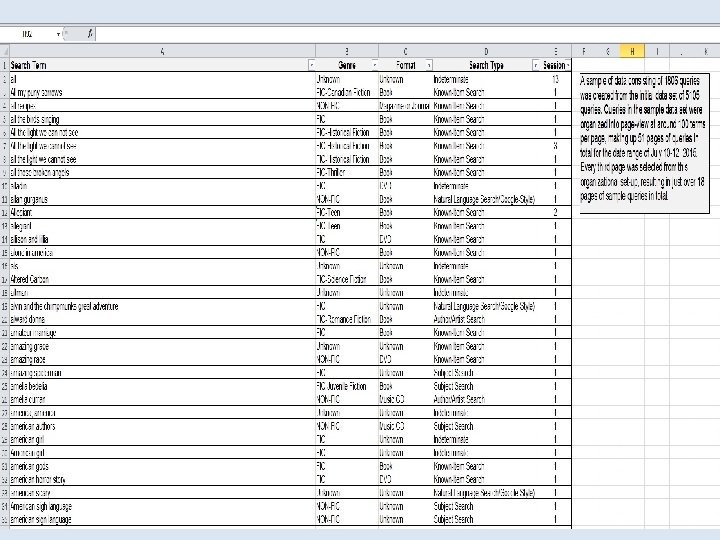Click the sample data description text box
This screenshot has width=720, height=540.
click(644, 142)
